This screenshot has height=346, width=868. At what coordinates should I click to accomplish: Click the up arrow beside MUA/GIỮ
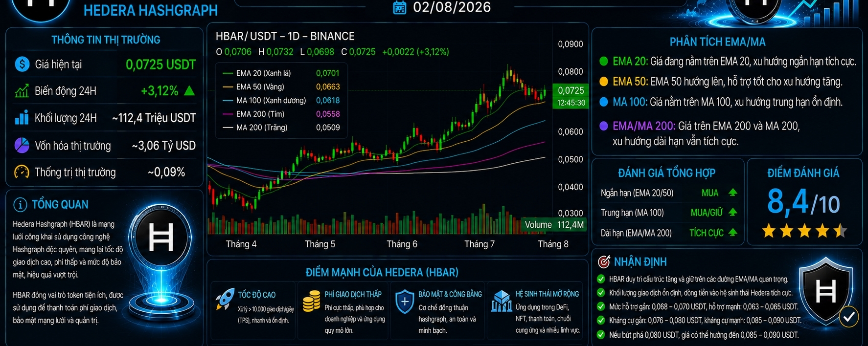click(x=732, y=212)
